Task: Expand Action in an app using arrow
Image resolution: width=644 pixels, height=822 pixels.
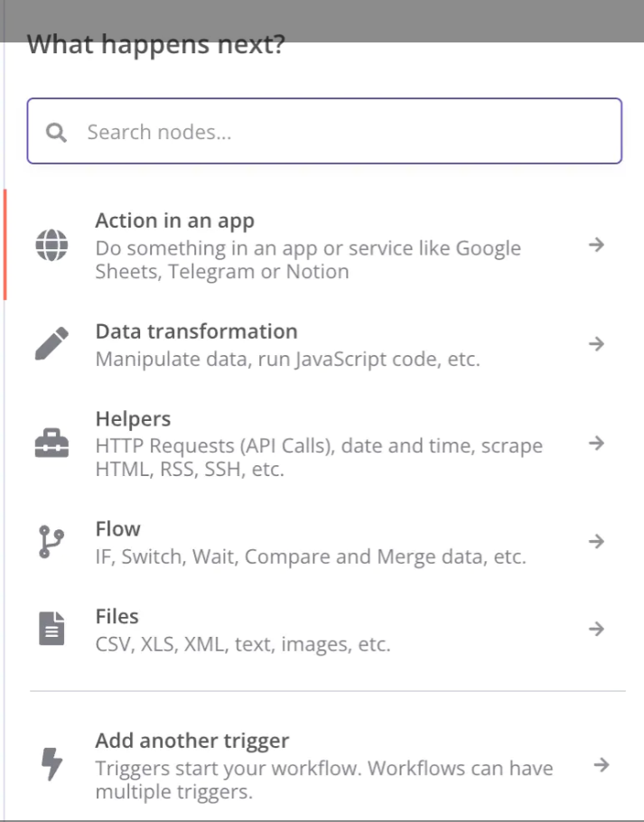Action: (596, 244)
